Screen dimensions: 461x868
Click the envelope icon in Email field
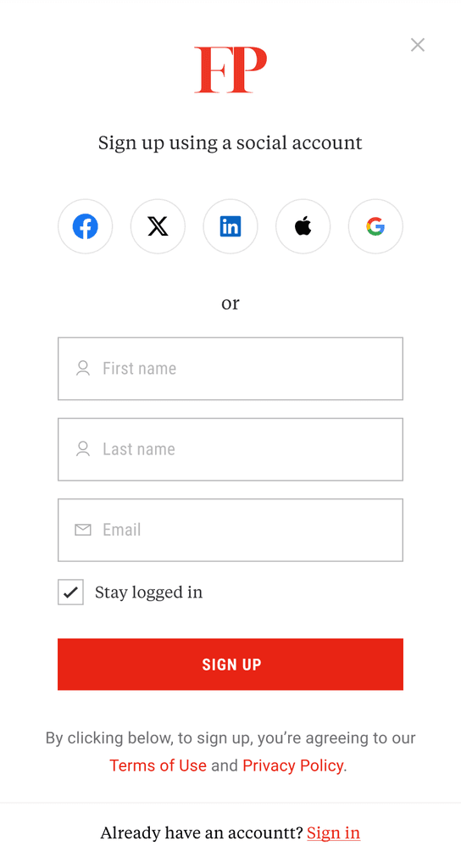(x=83, y=531)
